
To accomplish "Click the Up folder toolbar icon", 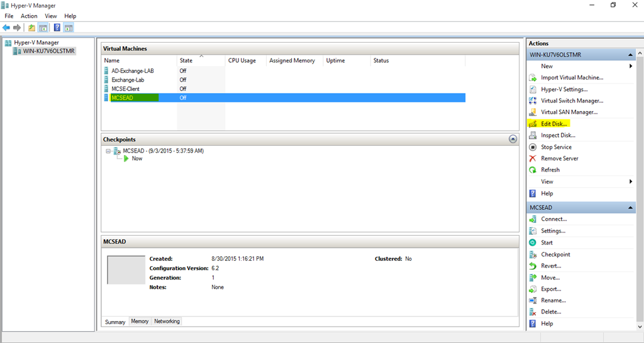I will pyautogui.click(x=31, y=28).
